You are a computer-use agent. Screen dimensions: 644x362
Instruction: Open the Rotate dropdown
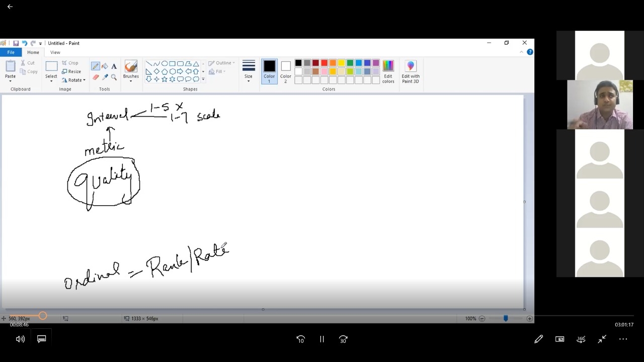coord(73,80)
